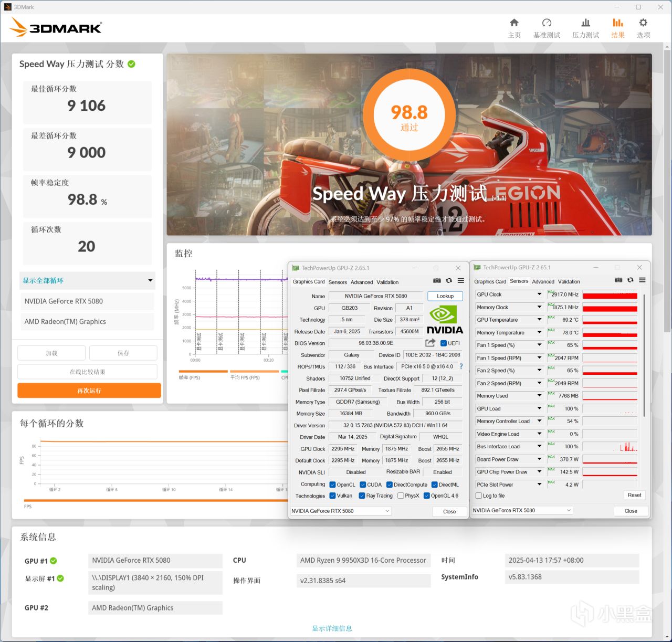Open the 显示详细信息 link

332,628
